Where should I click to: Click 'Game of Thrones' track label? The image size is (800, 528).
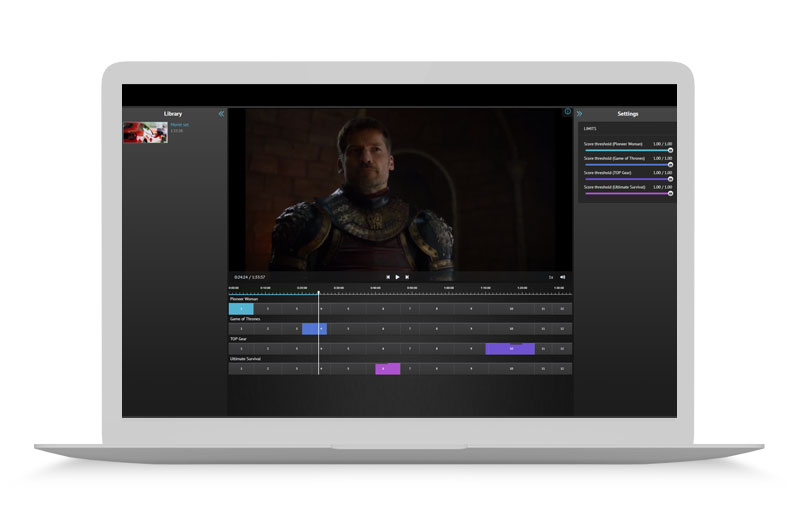point(245,319)
